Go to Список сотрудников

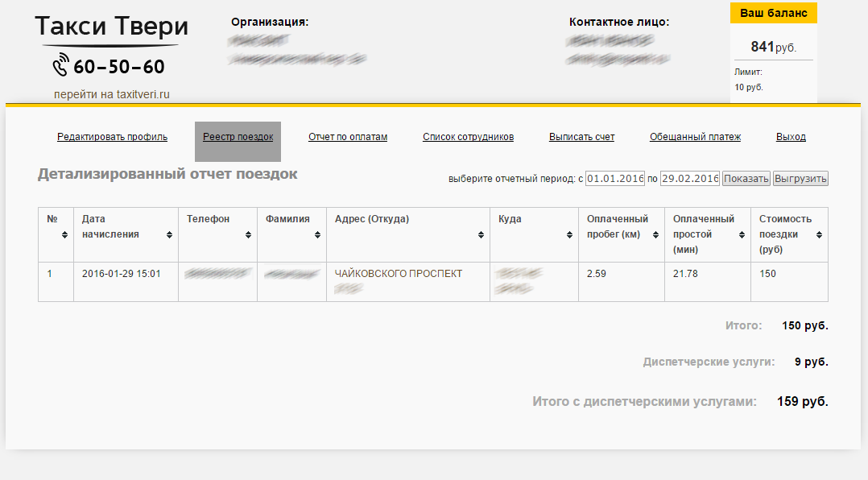tap(468, 137)
